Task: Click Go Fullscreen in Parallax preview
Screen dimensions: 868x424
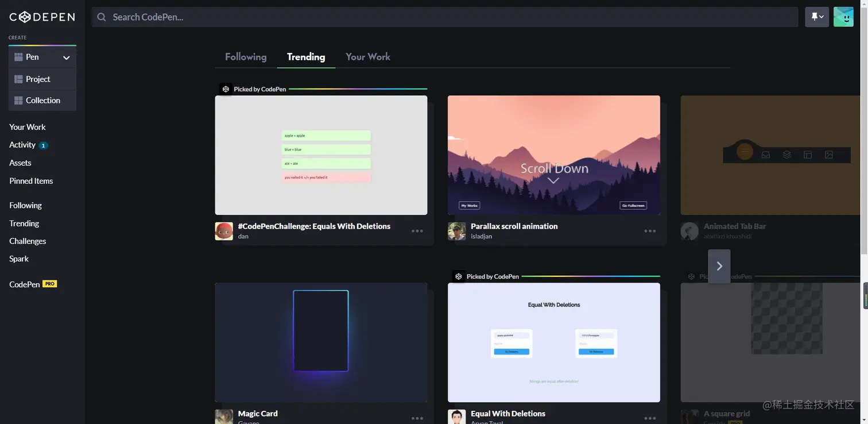Action: pyautogui.click(x=633, y=205)
